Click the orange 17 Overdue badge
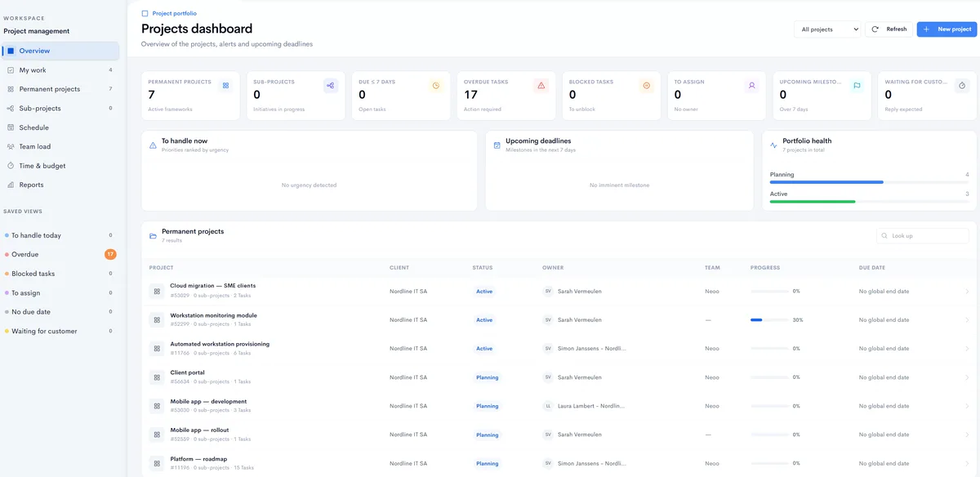This screenshot has height=477, width=980. (x=110, y=254)
